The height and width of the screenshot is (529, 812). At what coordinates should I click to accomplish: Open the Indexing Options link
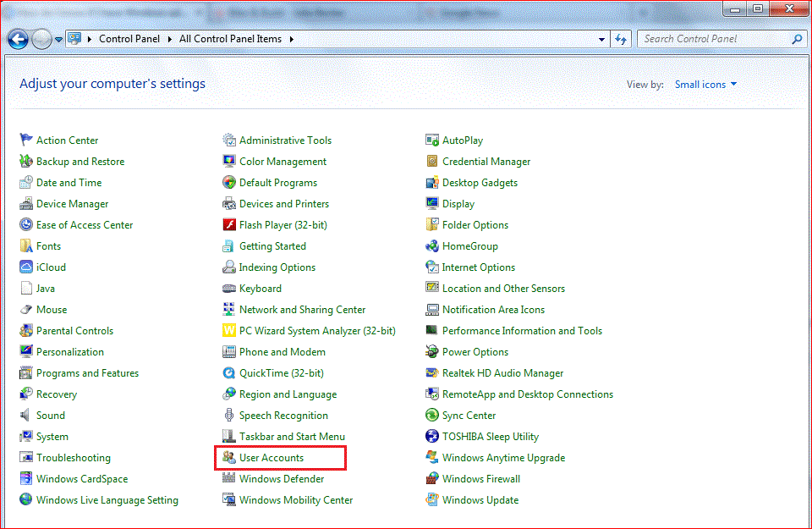click(x=277, y=267)
